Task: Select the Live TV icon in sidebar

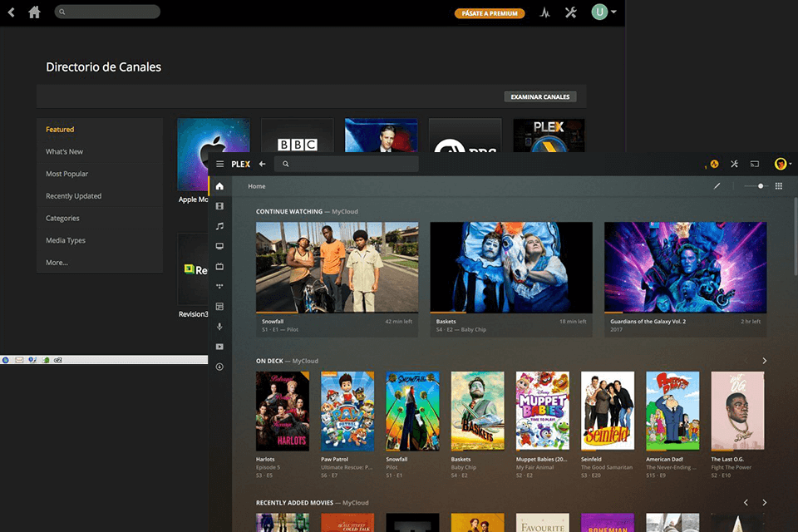Action: pos(219,267)
